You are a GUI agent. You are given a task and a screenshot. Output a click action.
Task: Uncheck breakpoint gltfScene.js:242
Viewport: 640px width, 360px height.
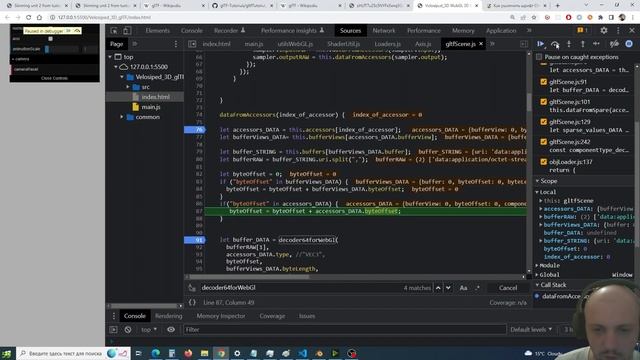(x=543, y=142)
